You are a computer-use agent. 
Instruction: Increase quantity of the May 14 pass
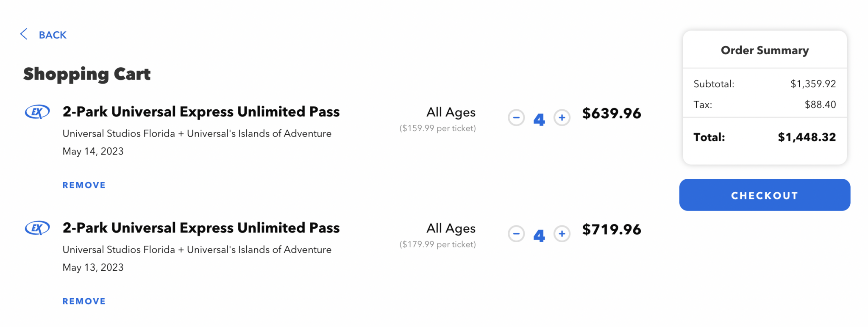562,118
